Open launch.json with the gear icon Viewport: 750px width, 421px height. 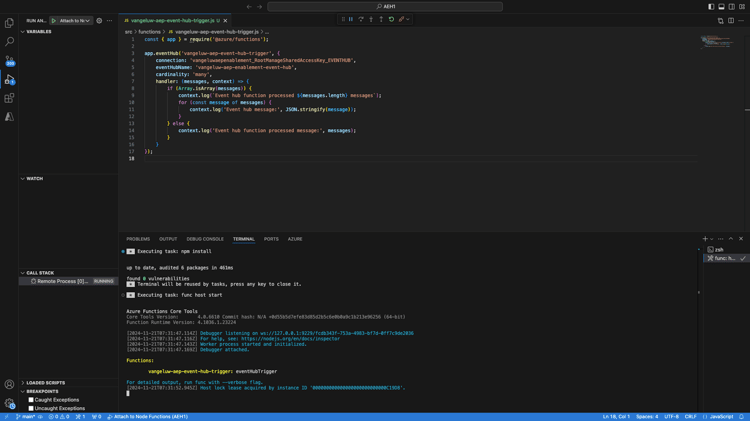coord(99,20)
